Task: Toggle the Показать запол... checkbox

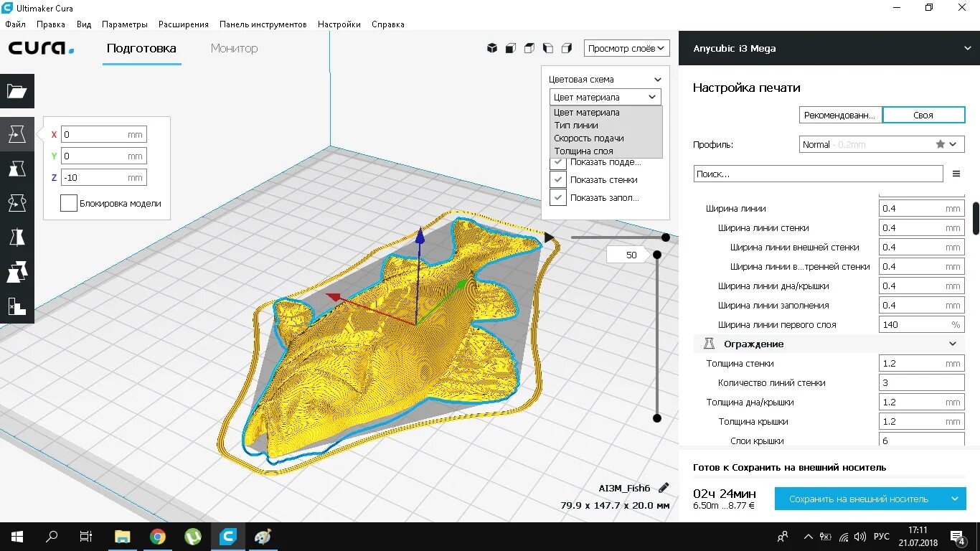Action: (x=558, y=197)
